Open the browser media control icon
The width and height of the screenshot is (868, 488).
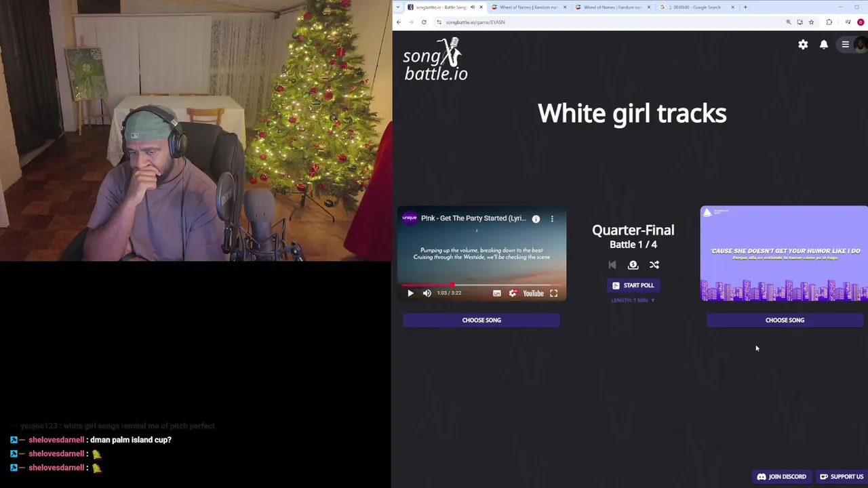coord(848,22)
